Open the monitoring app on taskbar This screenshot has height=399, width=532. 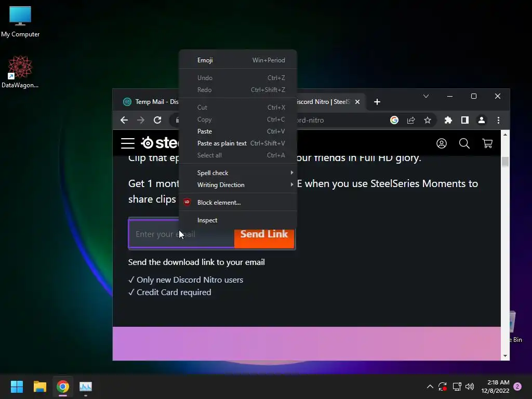coord(86,387)
